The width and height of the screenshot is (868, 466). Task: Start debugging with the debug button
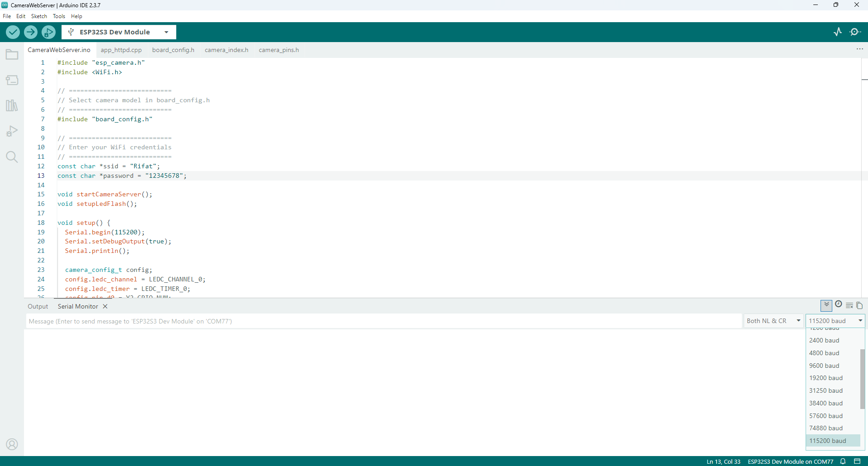tap(48, 32)
